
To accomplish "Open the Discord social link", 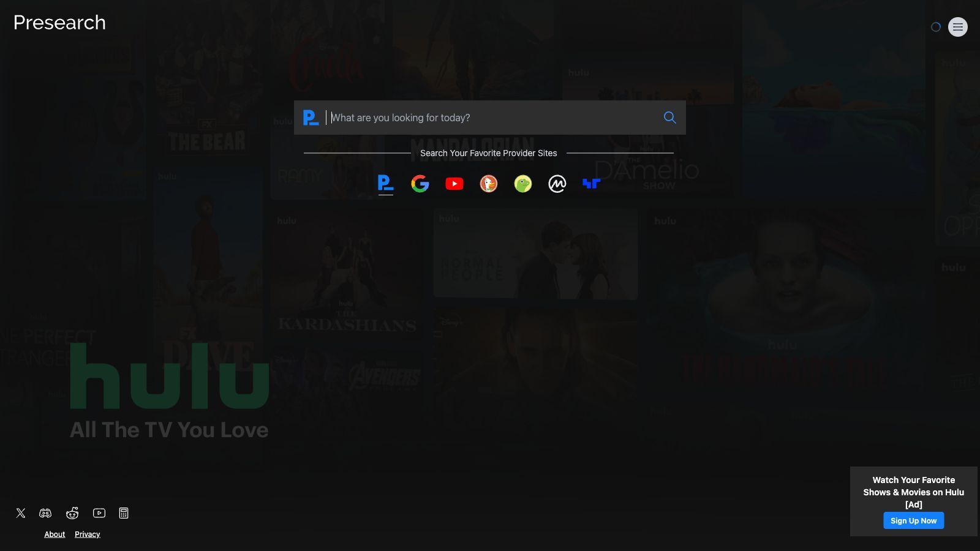I will coord(45,513).
